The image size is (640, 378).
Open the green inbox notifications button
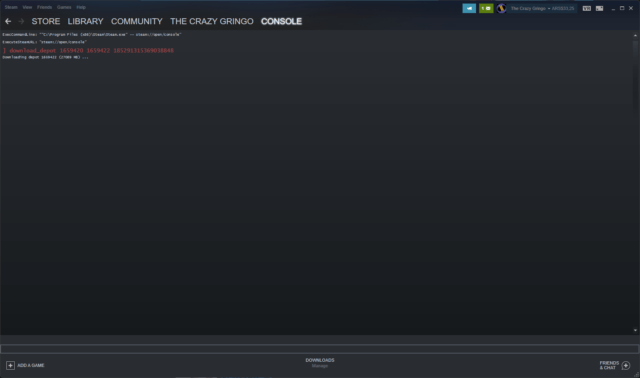click(x=486, y=8)
